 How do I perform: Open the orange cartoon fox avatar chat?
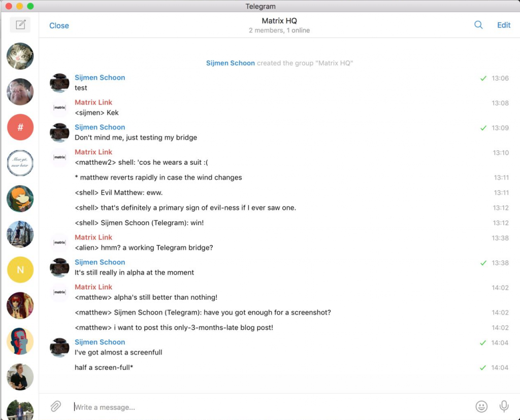tap(20, 199)
